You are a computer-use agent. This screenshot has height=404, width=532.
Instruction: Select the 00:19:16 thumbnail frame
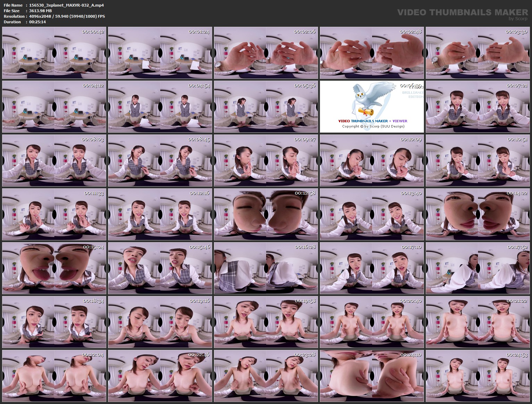coord(160,322)
